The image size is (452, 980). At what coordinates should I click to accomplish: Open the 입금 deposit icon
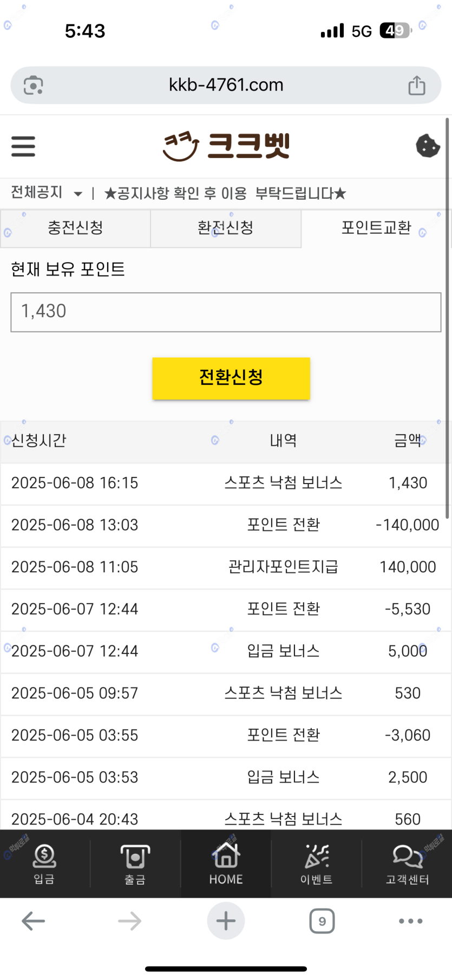44,864
